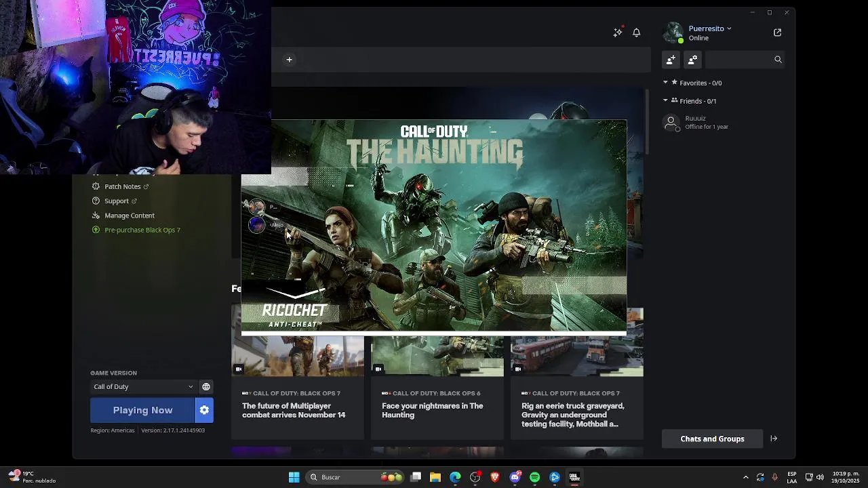Click the clock showing 10:19 p. m.
The width and height of the screenshot is (868, 488).
pos(846,477)
